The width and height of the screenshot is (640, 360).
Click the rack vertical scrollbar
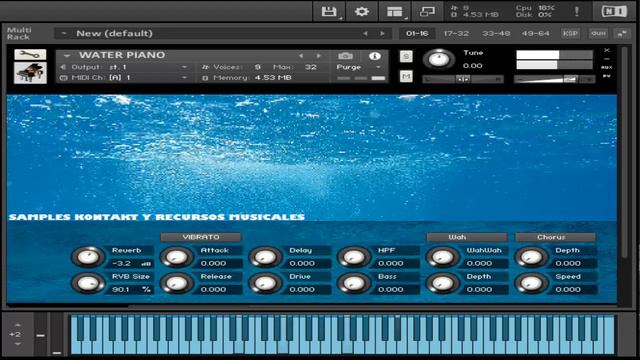pyautogui.click(x=624, y=152)
